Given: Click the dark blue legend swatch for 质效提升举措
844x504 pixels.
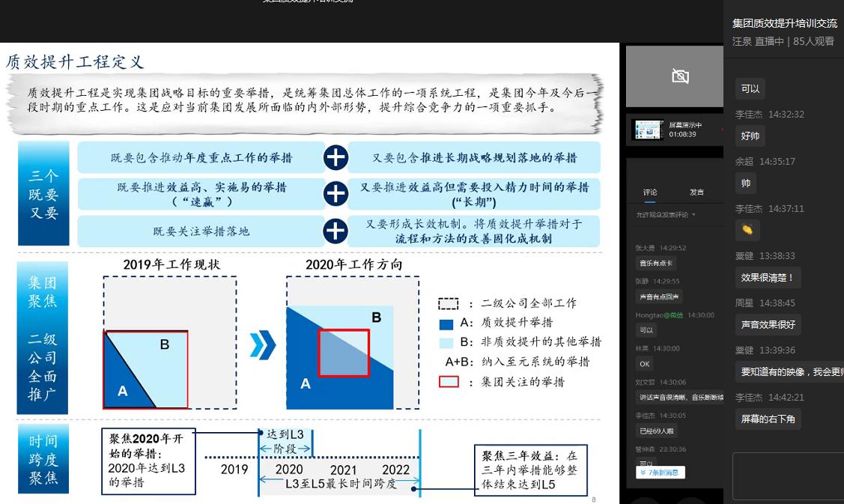Looking at the screenshot, I should click(446, 324).
